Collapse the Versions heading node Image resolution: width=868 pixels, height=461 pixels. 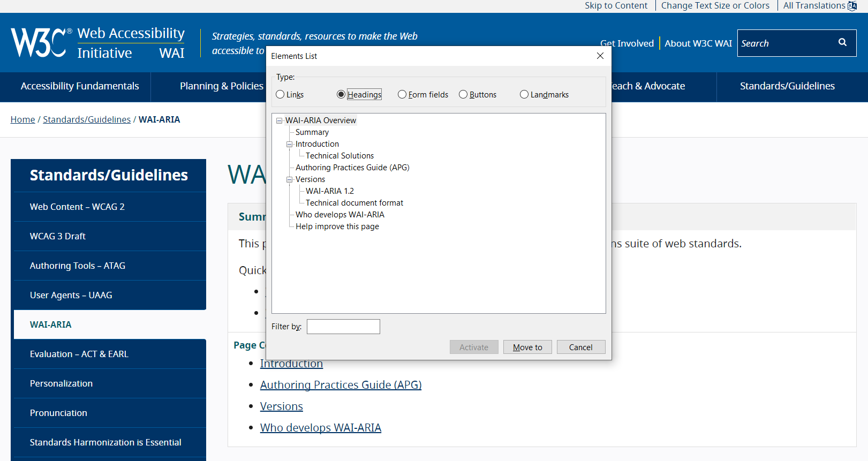click(x=289, y=179)
